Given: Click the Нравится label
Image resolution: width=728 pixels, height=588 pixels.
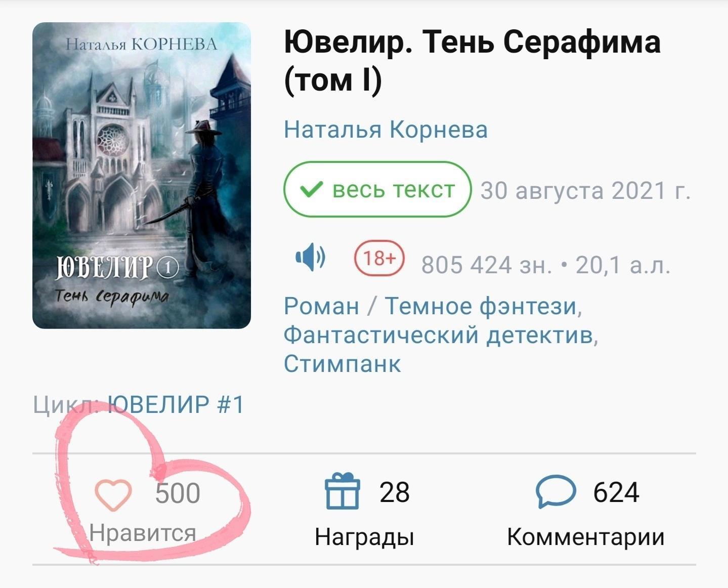Looking at the screenshot, I should pyautogui.click(x=143, y=533).
